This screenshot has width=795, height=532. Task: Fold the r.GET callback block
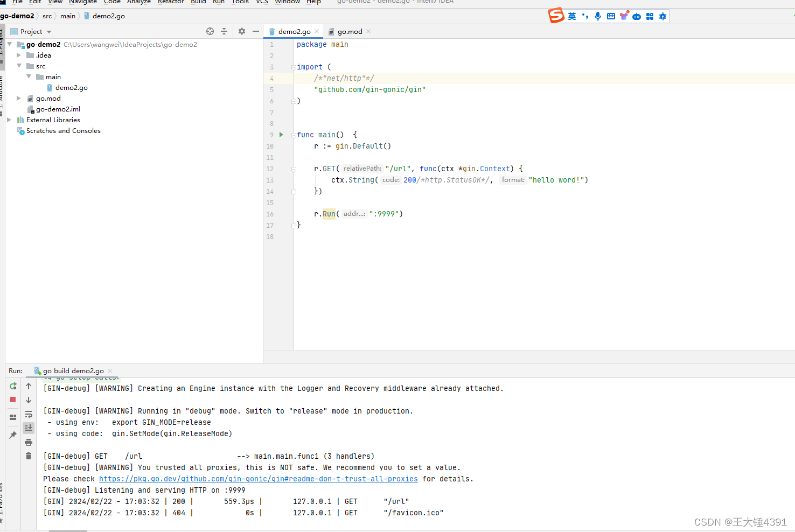[294, 169]
